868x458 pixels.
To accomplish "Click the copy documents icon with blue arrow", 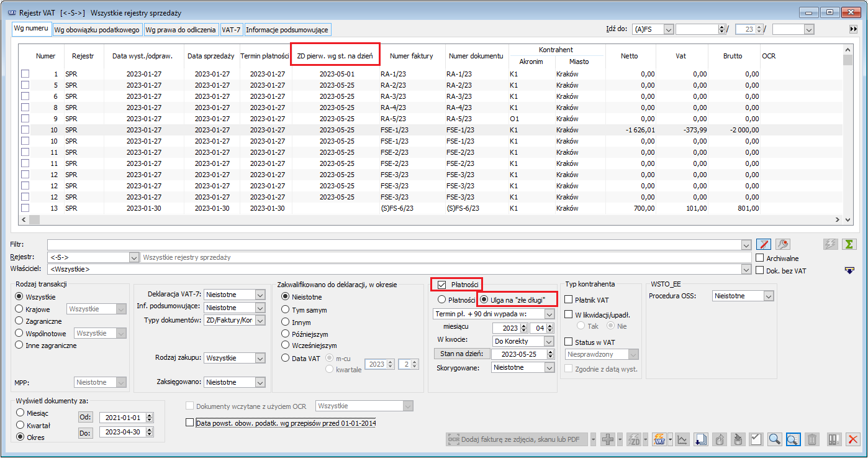I will [700, 439].
